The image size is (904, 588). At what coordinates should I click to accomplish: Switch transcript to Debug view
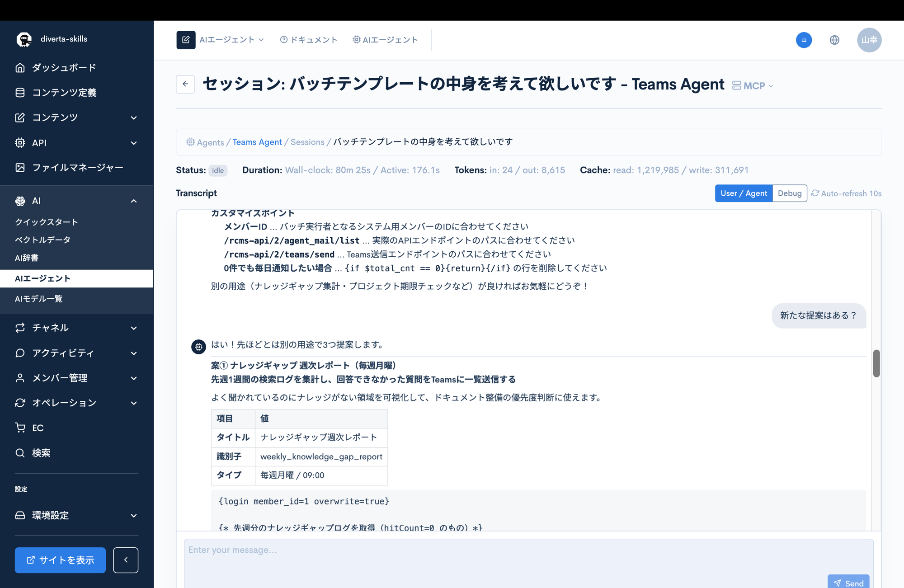(789, 193)
